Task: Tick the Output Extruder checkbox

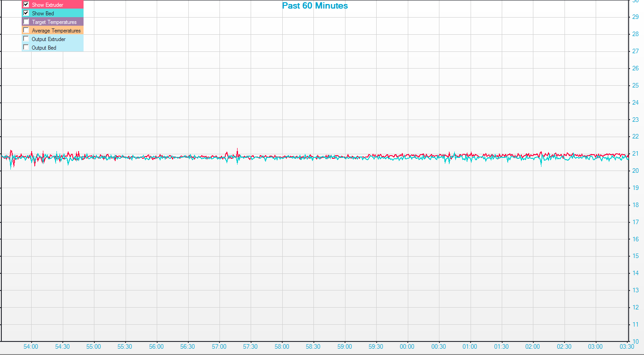Action: pyautogui.click(x=26, y=39)
